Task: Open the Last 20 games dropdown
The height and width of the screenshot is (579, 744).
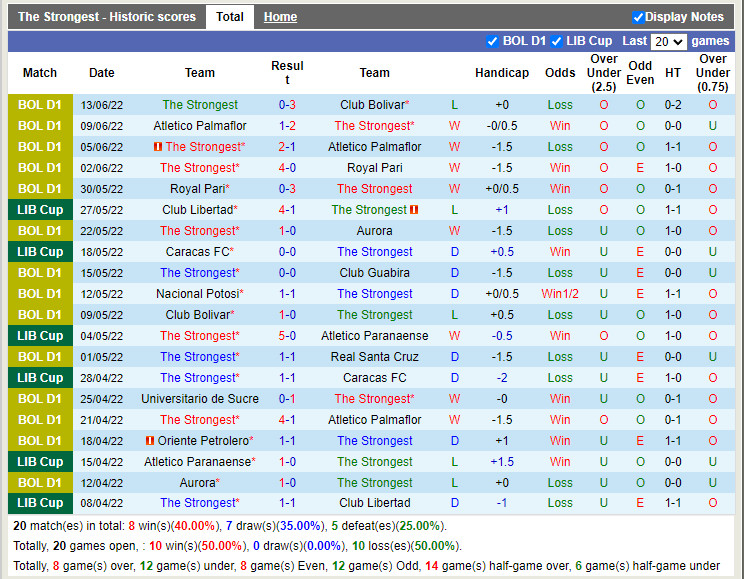Action: point(669,42)
